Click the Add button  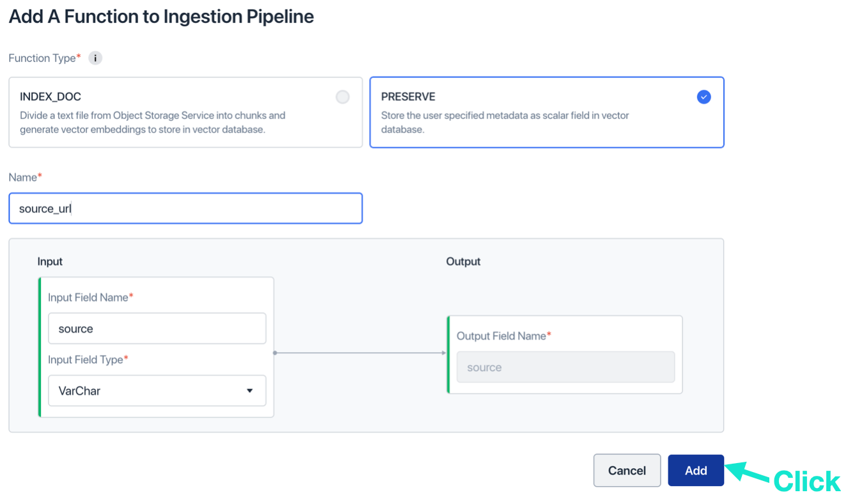click(x=696, y=471)
